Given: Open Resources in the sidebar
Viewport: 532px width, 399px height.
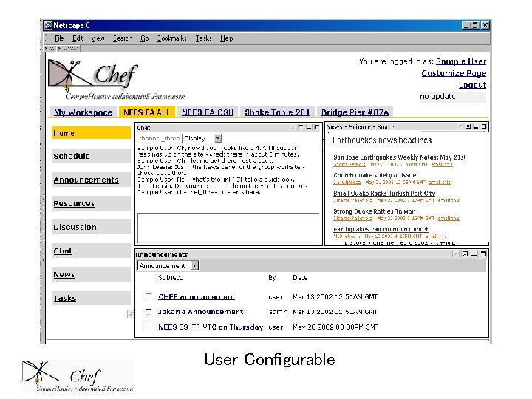Looking at the screenshot, I should click(x=91, y=204).
